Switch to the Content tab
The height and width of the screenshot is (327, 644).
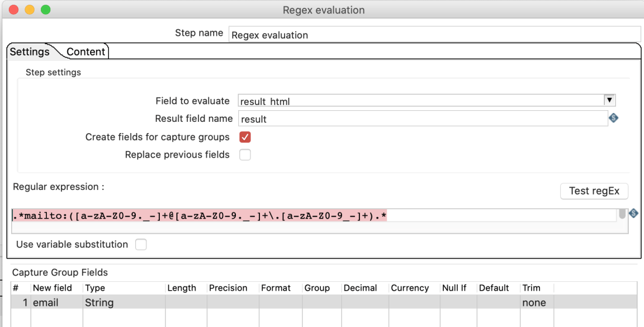point(85,52)
